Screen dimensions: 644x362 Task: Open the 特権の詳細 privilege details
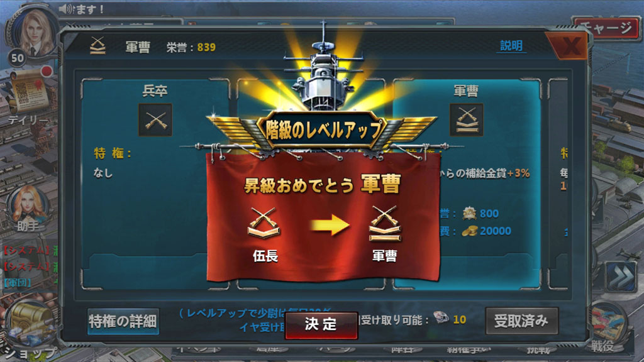point(123,321)
